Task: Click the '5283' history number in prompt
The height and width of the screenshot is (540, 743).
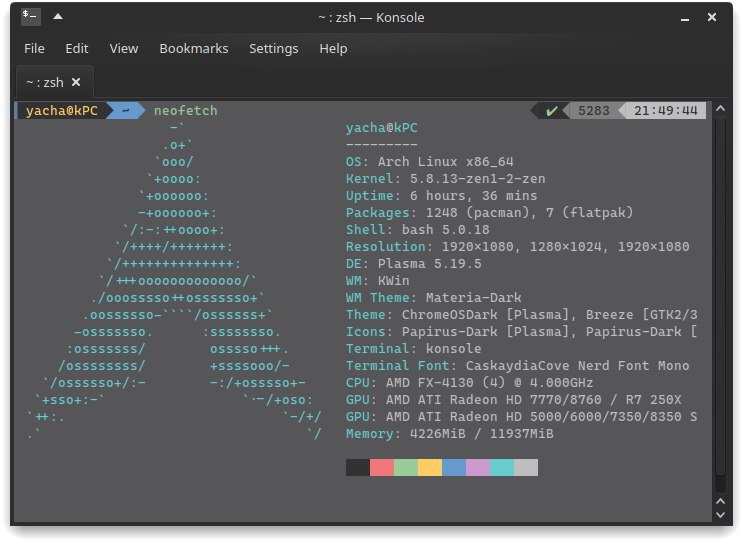Action: [594, 111]
